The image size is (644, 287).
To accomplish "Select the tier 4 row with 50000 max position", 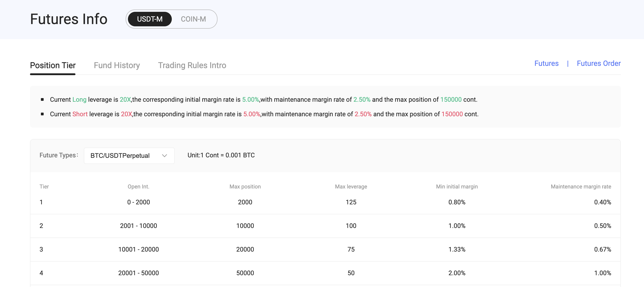I will (x=325, y=273).
